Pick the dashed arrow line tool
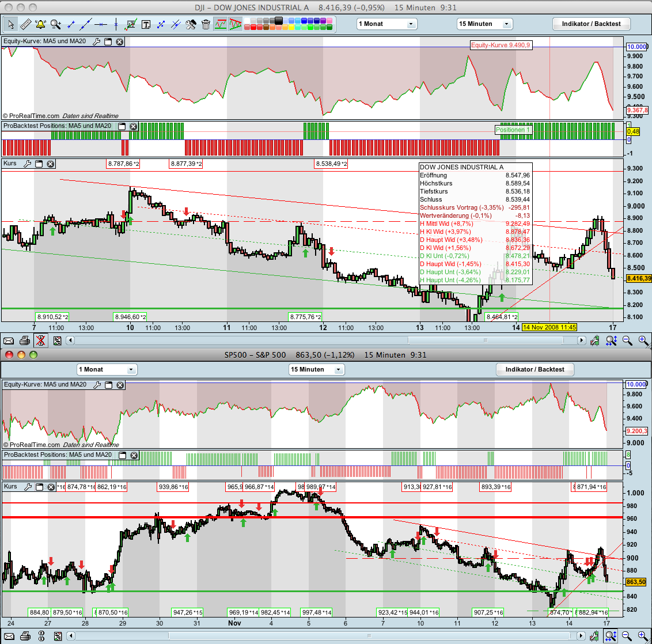 tap(161, 25)
